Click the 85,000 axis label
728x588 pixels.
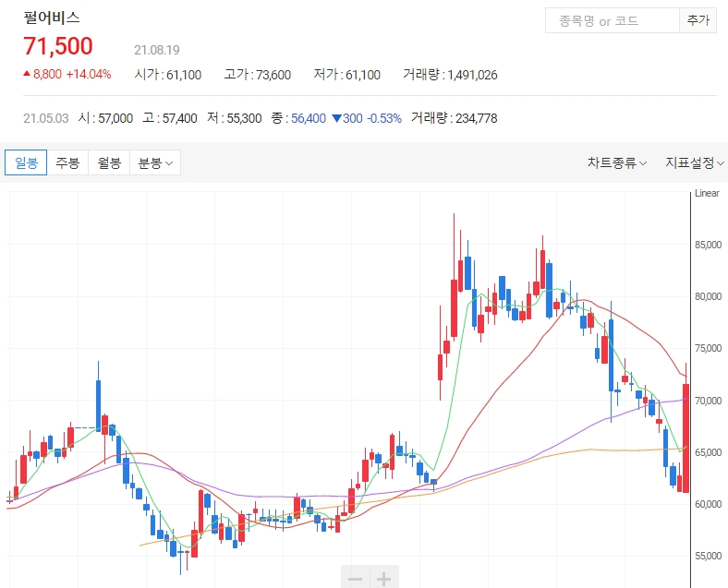pos(708,245)
